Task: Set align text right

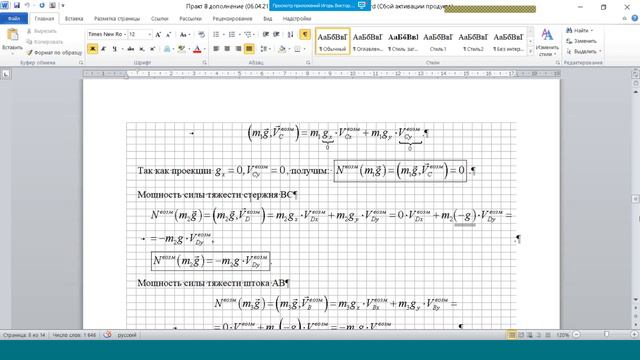Action: click(238, 49)
